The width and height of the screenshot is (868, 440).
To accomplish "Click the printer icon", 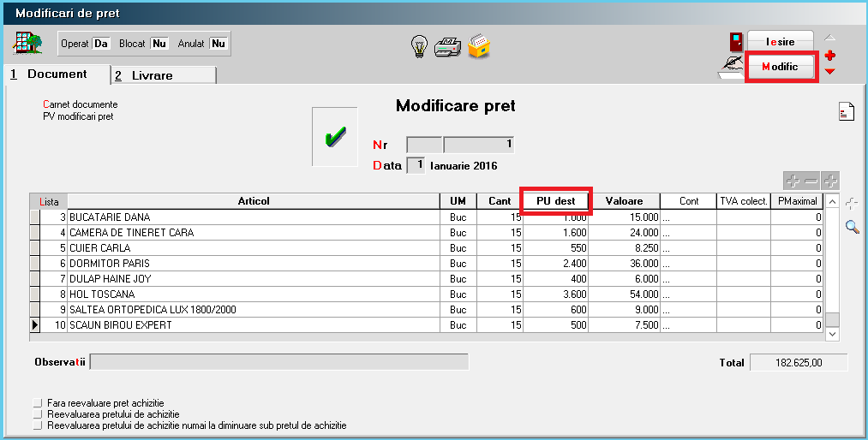I will pyautogui.click(x=448, y=46).
